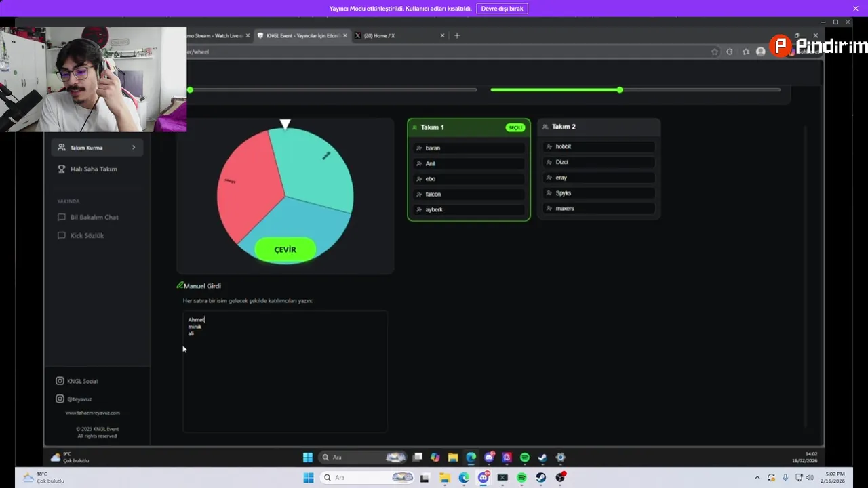Click the Halı Saha Takım trophy icon
Viewport: 868px width, 488px height.
pos(62,169)
